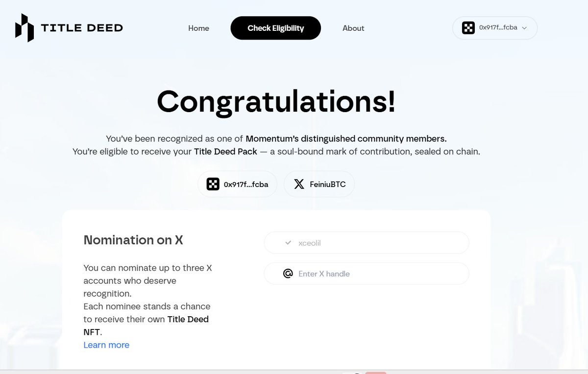588x374 pixels.
Task: Go to the About page
Action: pyautogui.click(x=353, y=28)
